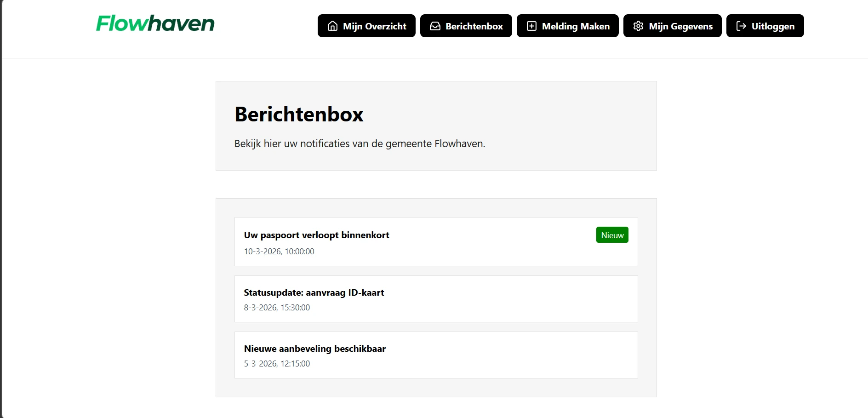The height and width of the screenshot is (418, 868).
Task: Go to Melding Maken
Action: (567, 26)
